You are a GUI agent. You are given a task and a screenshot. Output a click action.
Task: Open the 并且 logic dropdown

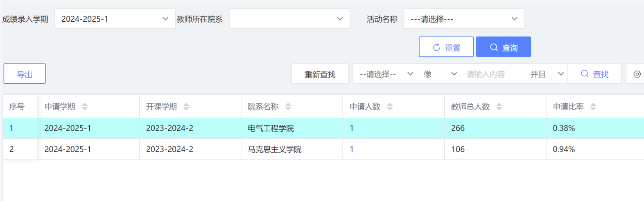[x=546, y=74]
